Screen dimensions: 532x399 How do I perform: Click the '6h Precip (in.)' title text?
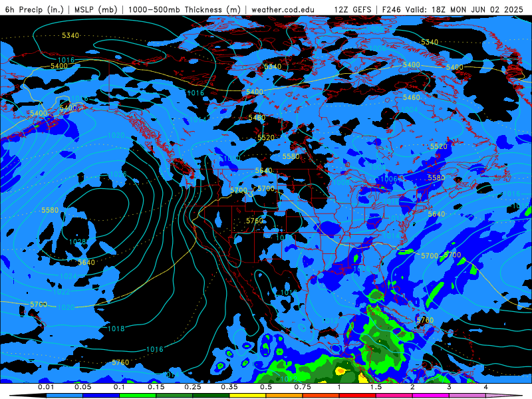pos(35,9)
